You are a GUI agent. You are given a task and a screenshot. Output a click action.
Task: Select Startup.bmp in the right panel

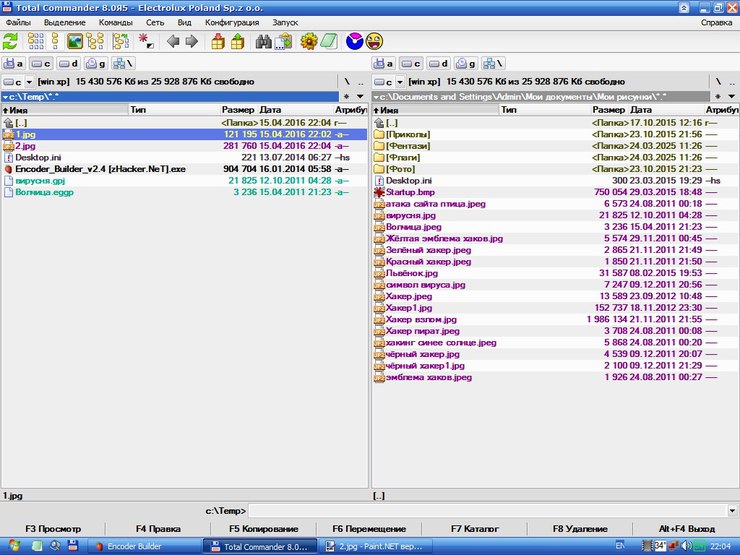555,192
